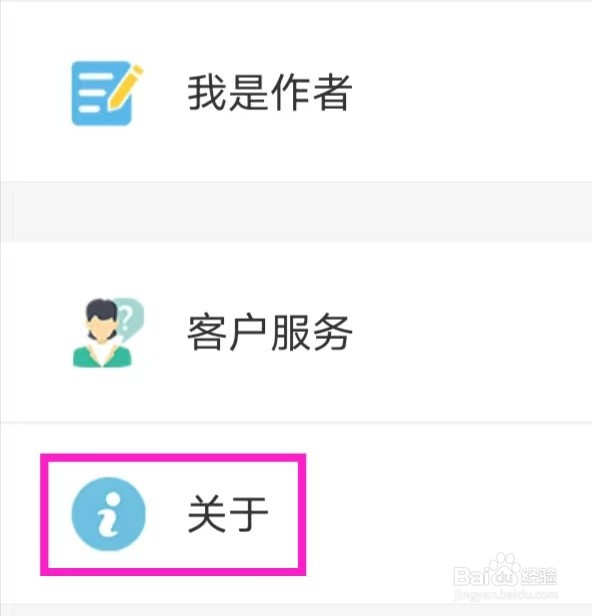The image size is (592, 616).
Task: Click the gray section divider band
Action: click(296, 213)
